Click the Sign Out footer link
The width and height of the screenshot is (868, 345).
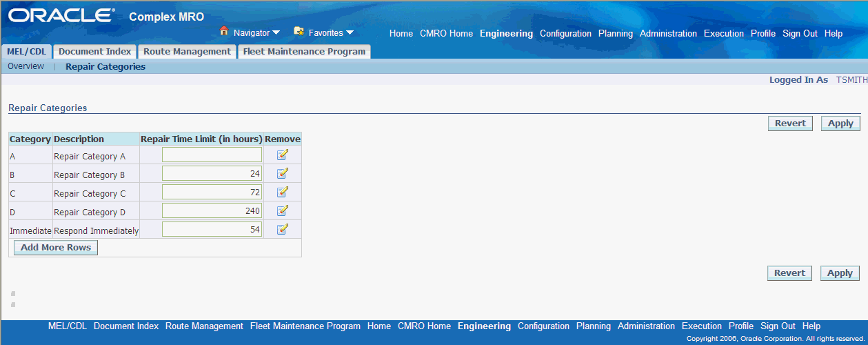(778, 326)
